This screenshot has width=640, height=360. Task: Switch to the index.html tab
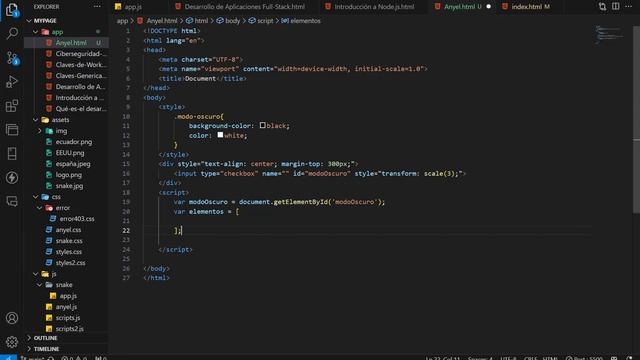tap(530, 7)
